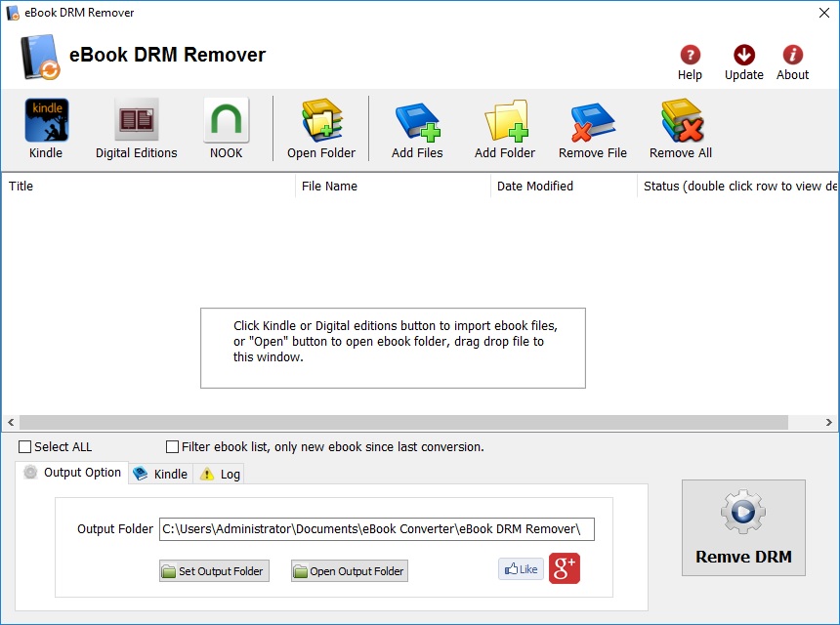Click the Facebook Like button

522,568
